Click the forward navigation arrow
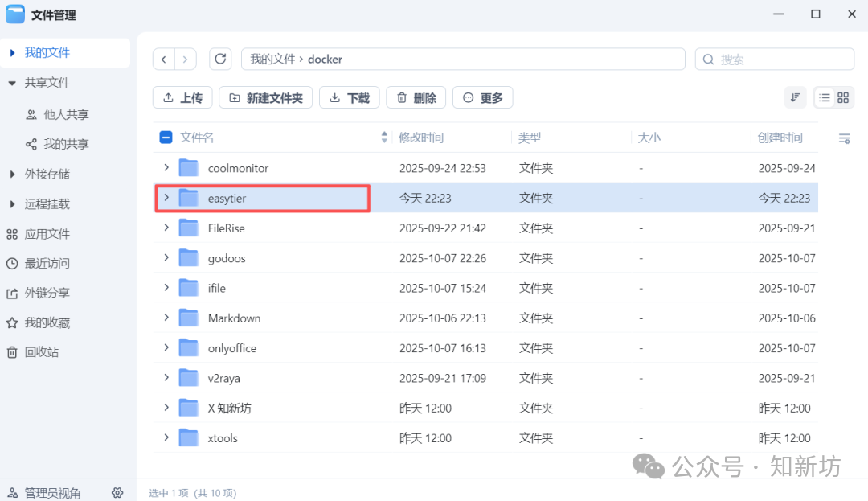Image resolution: width=868 pixels, height=501 pixels. coord(185,59)
